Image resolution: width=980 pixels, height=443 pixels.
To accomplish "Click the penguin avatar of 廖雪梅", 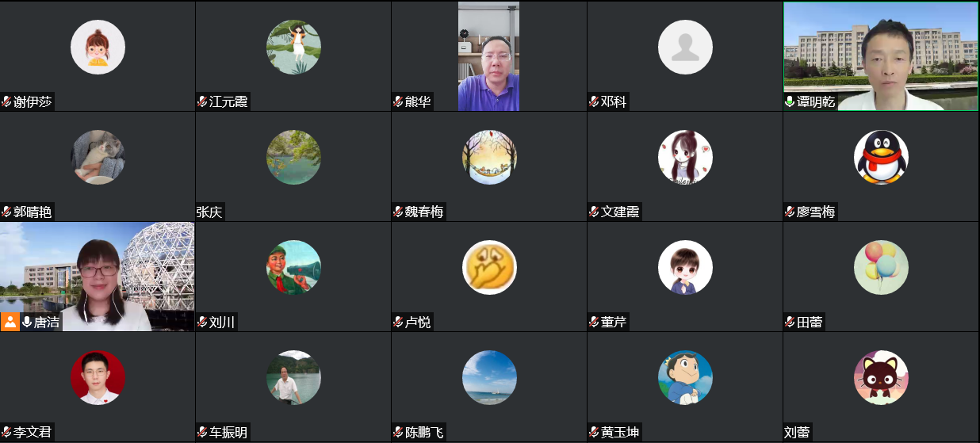I will pyautogui.click(x=881, y=157).
